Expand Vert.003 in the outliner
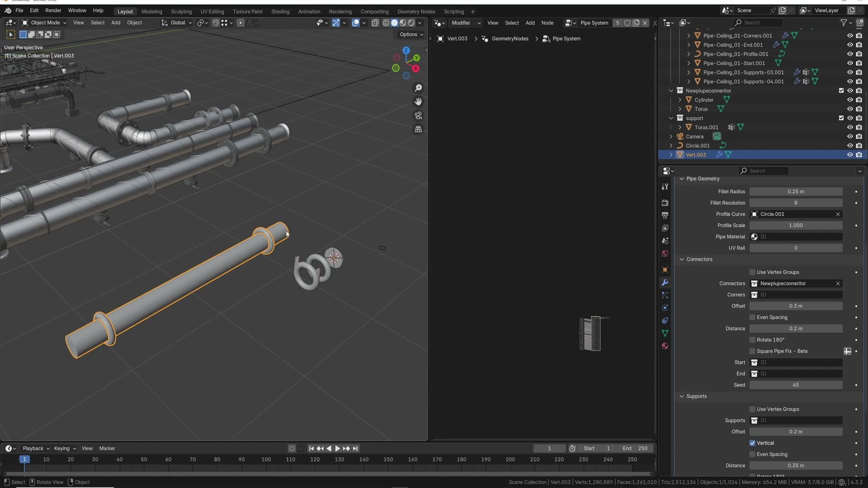This screenshot has height=488, width=868. click(671, 155)
